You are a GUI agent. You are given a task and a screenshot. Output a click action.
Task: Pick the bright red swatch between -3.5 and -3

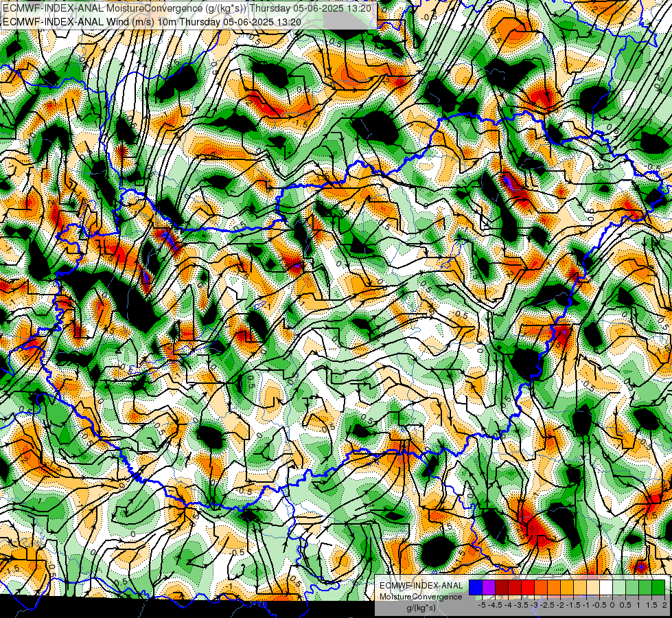pos(528,587)
